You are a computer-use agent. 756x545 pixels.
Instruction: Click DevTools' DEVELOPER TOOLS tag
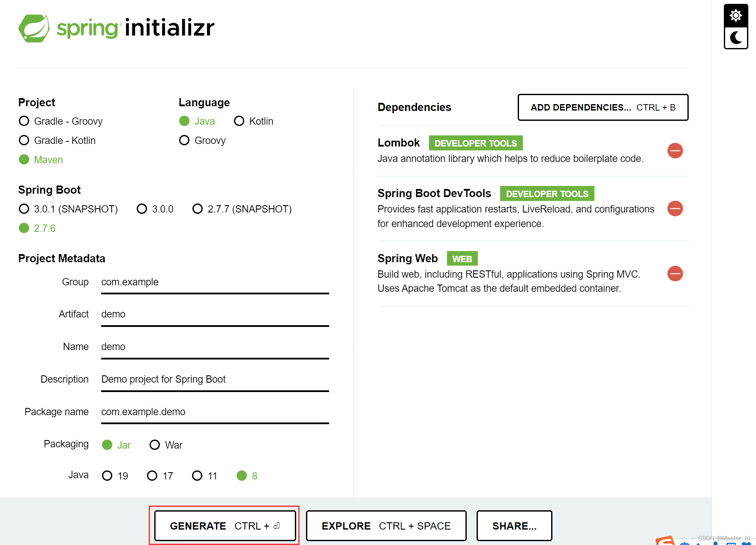tap(547, 194)
